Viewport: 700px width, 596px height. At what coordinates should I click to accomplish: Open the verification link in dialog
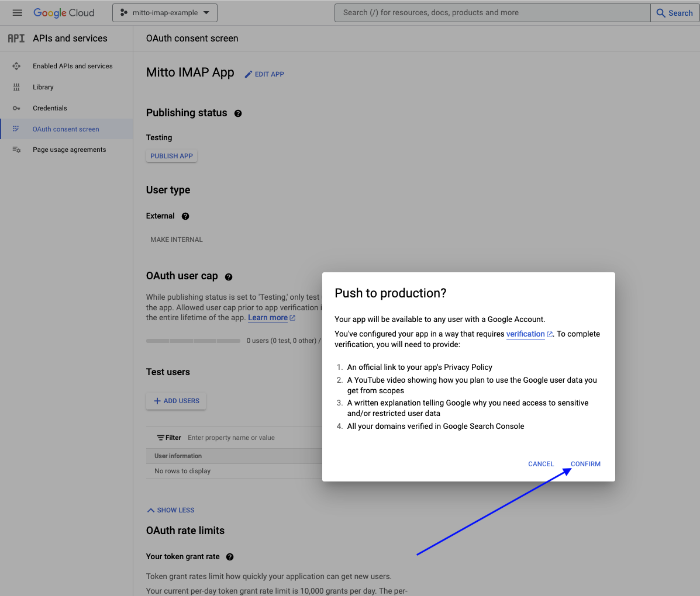525,334
